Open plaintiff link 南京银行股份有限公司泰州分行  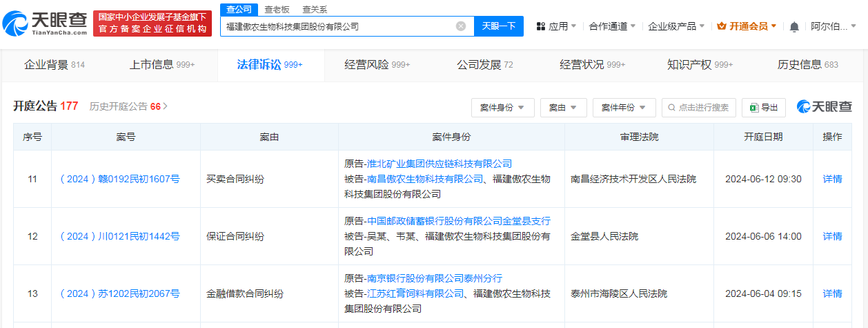pyautogui.click(x=435, y=278)
